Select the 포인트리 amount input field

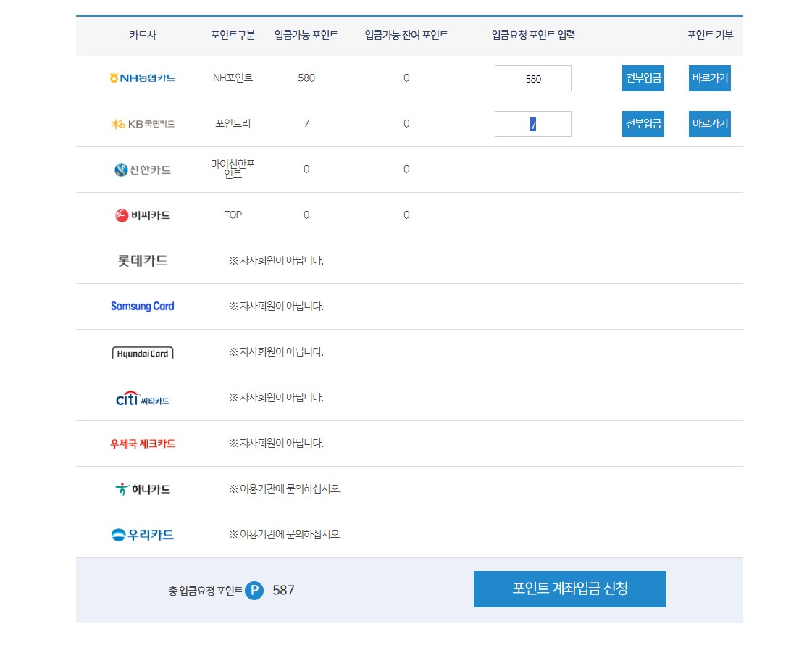(x=532, y=123)
